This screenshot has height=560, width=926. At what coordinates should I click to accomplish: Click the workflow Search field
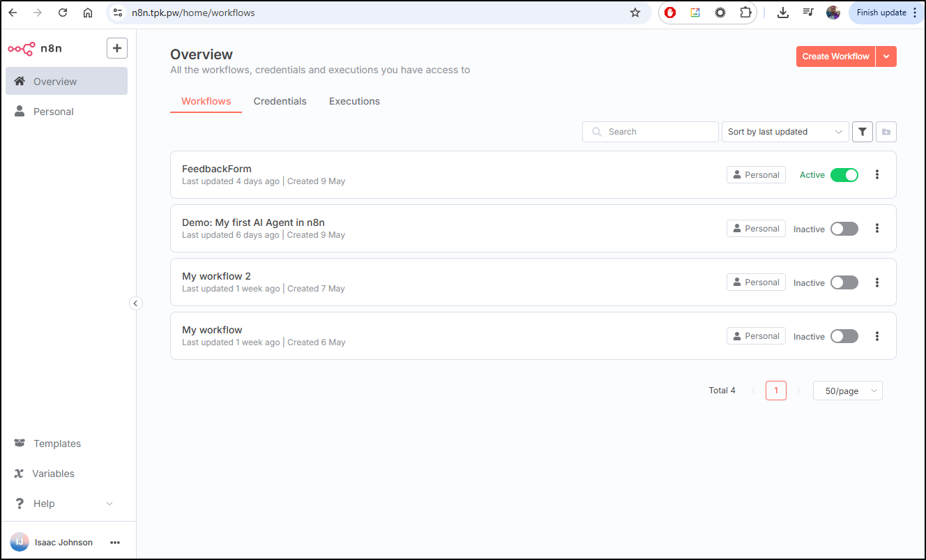click(x=655, y=132)
